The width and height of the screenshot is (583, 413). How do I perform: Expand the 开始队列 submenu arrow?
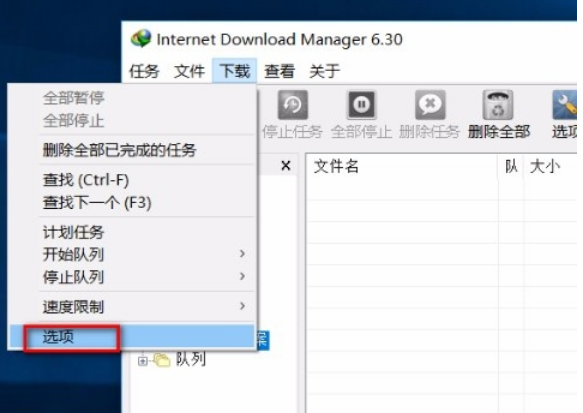click(242, 254)
